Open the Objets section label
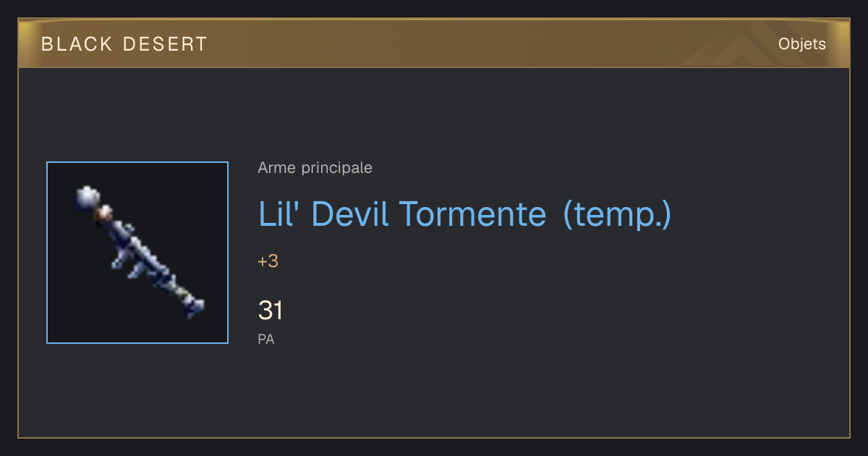Screen dimensions: 868x456 pyautogui.click(x=801, y=44)
